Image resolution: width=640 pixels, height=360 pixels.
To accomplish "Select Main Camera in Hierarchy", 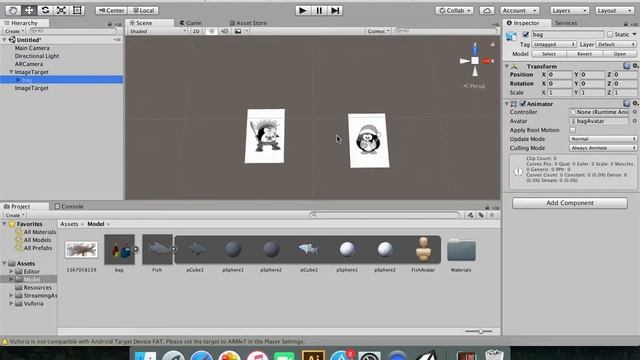I will tap(32, 48).
